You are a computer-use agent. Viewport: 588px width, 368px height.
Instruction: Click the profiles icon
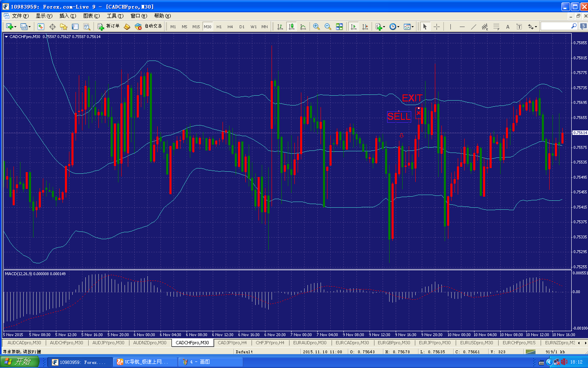[24, 27]
